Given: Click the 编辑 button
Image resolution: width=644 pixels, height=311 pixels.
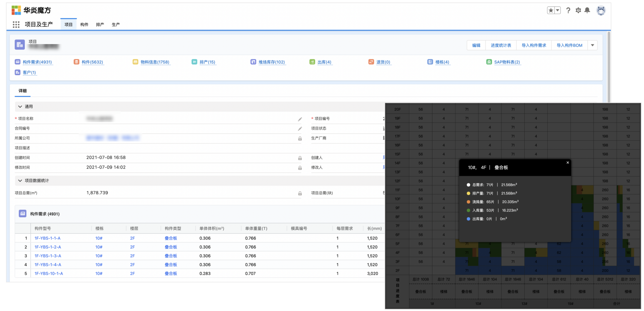Looking at the screenshot, I should (x=476, y=45).
